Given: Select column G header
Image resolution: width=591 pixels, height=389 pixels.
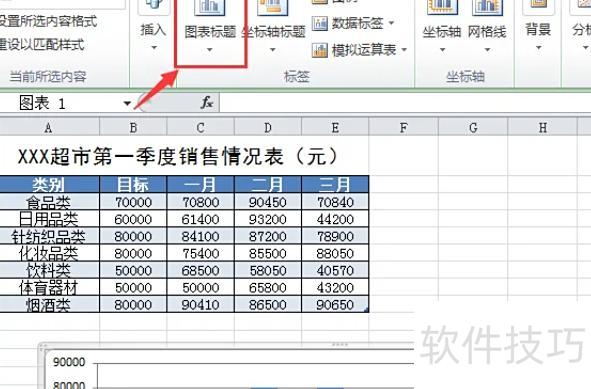Looking at the screenshot, I should [473, 128].
